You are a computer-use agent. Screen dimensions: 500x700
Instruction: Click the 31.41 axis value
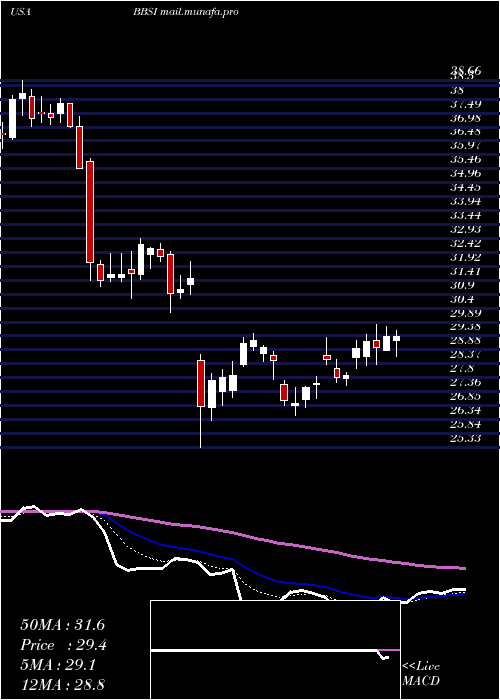466,271
